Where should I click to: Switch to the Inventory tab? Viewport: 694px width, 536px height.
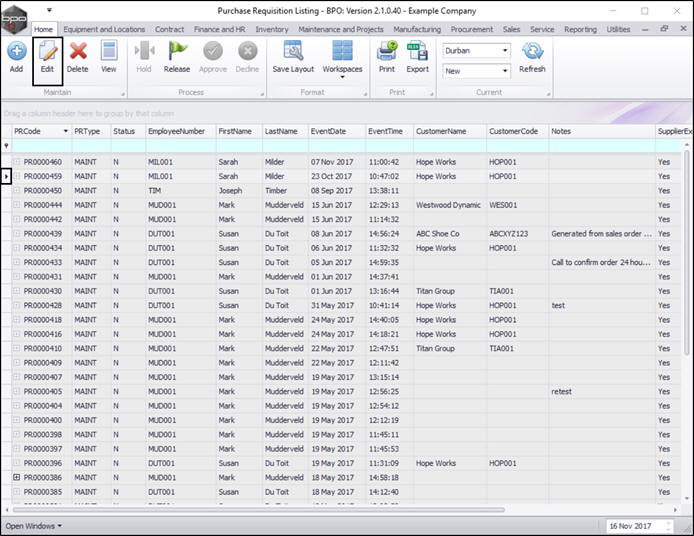click(x=272, y=30)
